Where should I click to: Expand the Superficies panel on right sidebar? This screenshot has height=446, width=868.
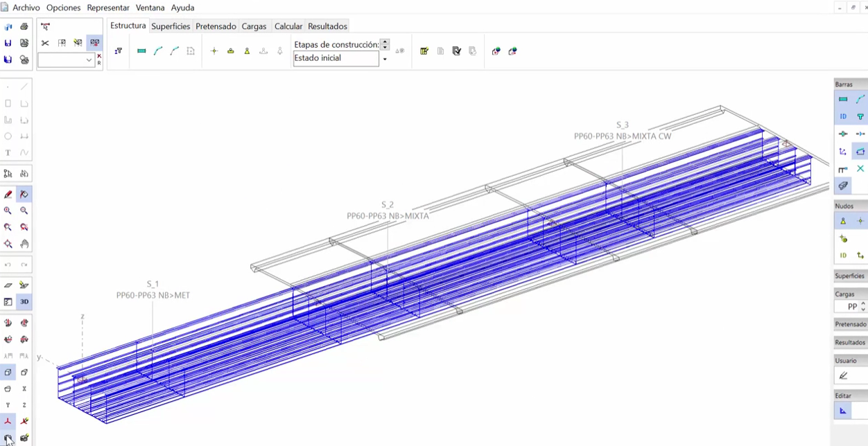[849, 276]
